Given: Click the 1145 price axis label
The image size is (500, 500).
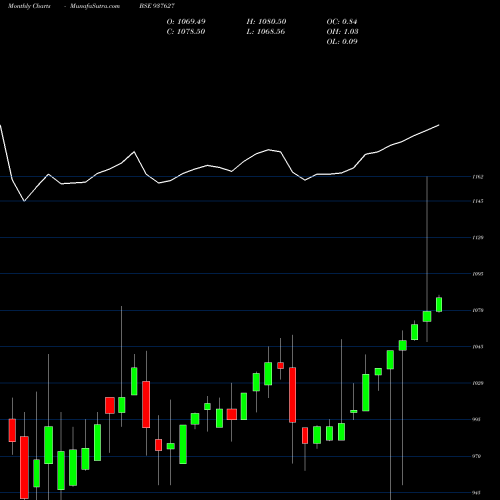Looking at the screenshot, I should coord(478,201).
